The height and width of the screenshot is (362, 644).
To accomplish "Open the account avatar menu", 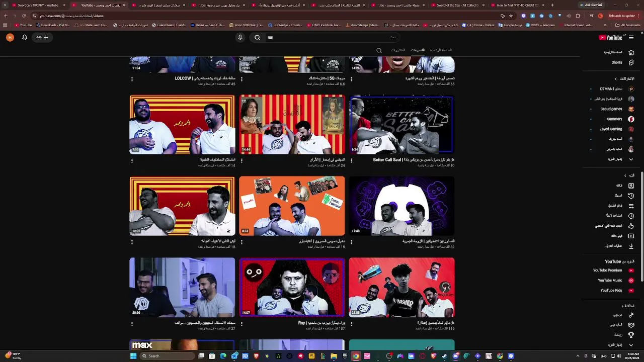I will (10, 37).
